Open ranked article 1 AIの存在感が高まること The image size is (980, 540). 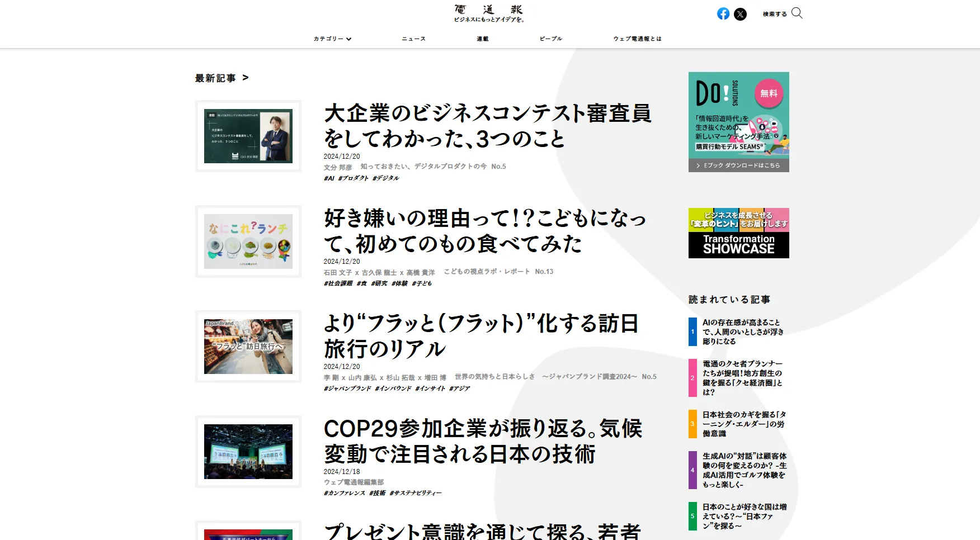[738, 332]
